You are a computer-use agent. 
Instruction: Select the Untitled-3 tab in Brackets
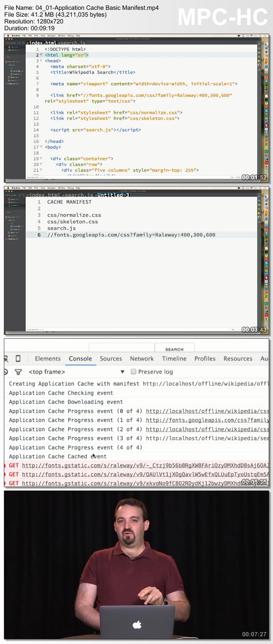click(112, 195)
